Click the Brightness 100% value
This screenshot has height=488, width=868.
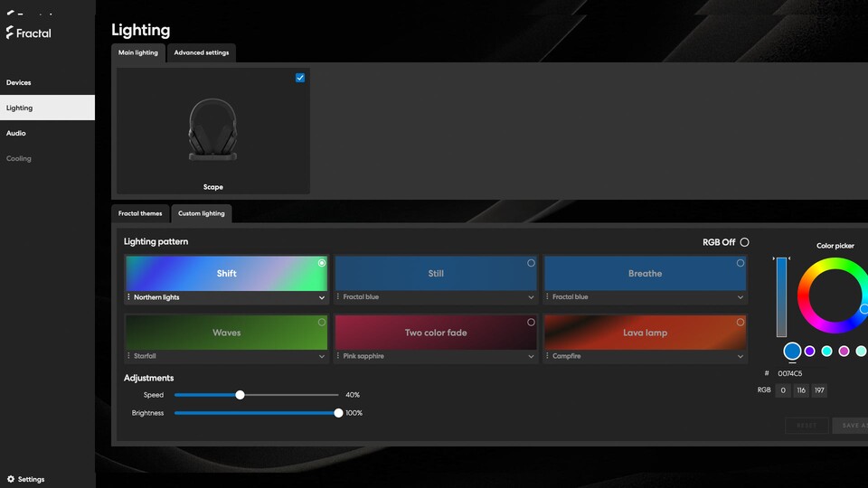click(354, 413)
